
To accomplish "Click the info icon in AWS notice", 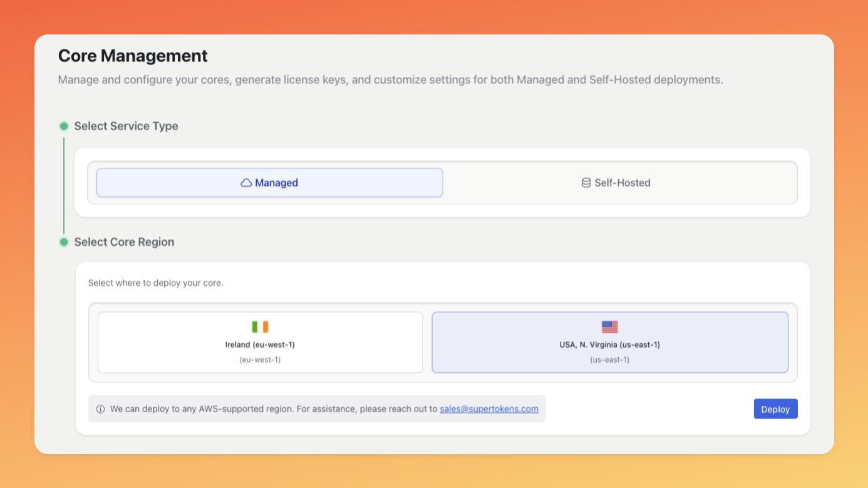I will pyautogui.click(x=100, y=409).
